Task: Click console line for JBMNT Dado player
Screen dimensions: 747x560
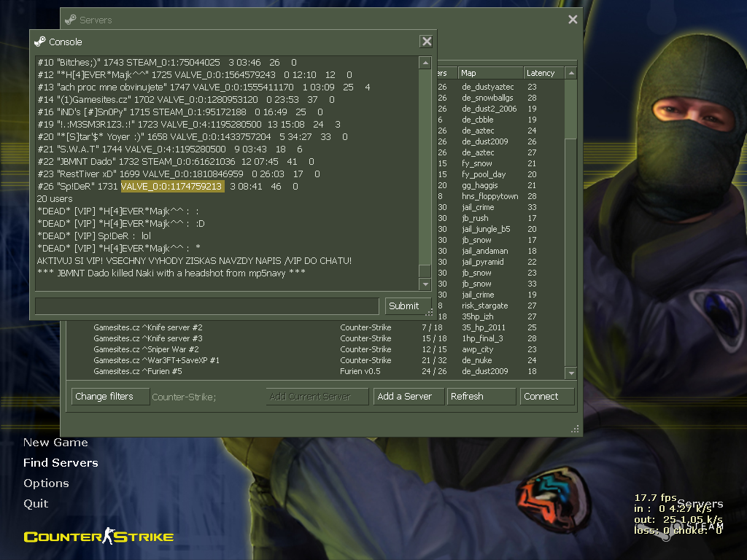Action: (x=176, y=162)
